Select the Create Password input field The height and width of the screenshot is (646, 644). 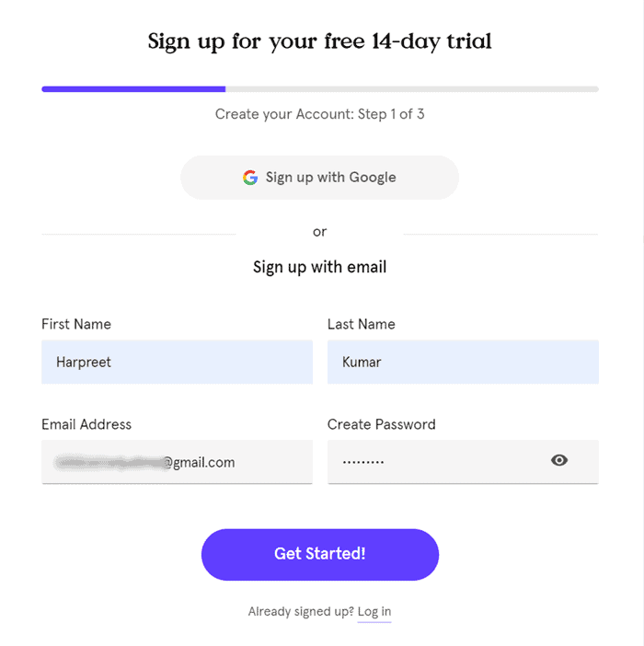463,462
